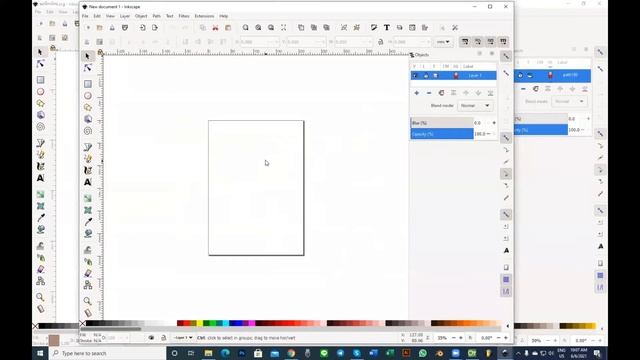Select the Text tool in front window toolbox
The image size is (640, 360).
coord(88,182)
